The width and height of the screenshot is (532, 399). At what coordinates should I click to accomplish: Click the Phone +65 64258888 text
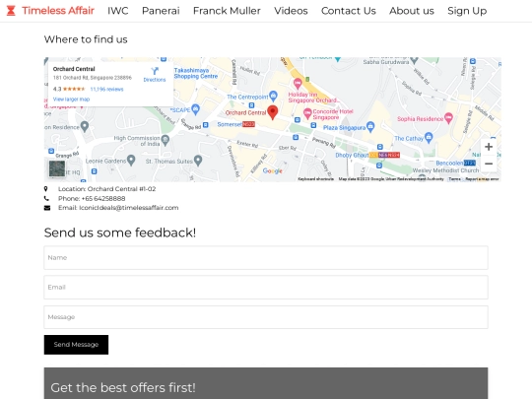(92, 198)
